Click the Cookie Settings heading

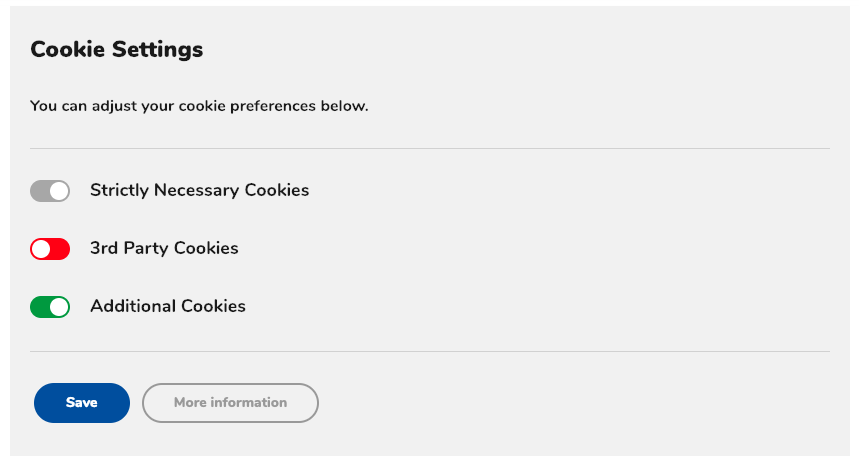point(117,49)
